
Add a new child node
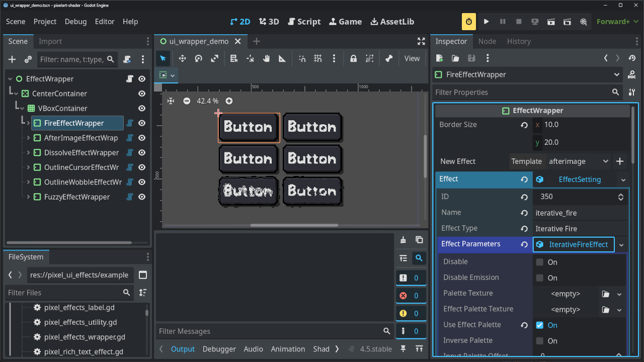tap(12, 59)
